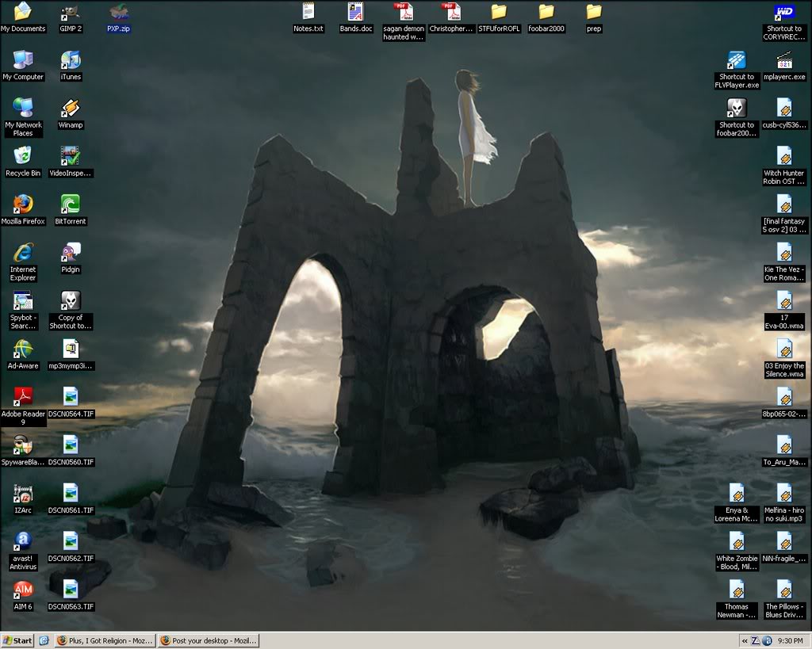Select the 03 Enjoy the Silence.wma file
The image size is (812, 649).
[x=784, y=349]
